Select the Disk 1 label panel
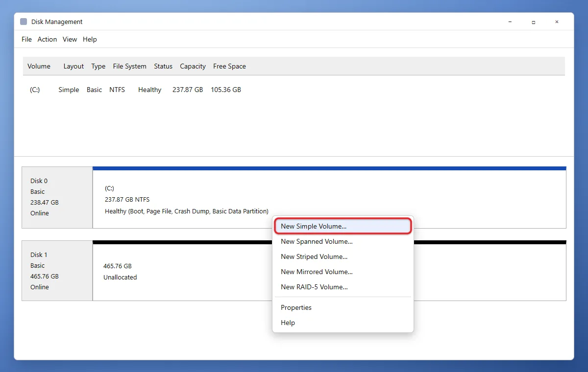 click(57, 271)
